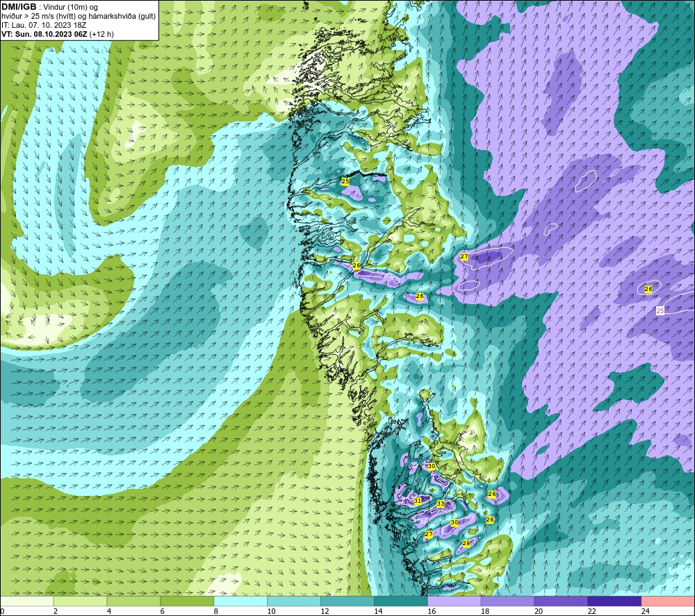Click the olive green 6–8 legend swatch
The image size is (695, 616).
click(187, 601)
